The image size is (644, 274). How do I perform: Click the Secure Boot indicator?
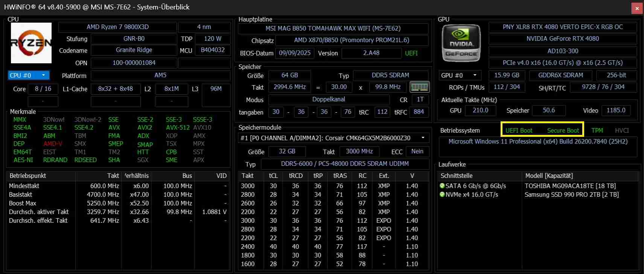(x=563, y=130)
